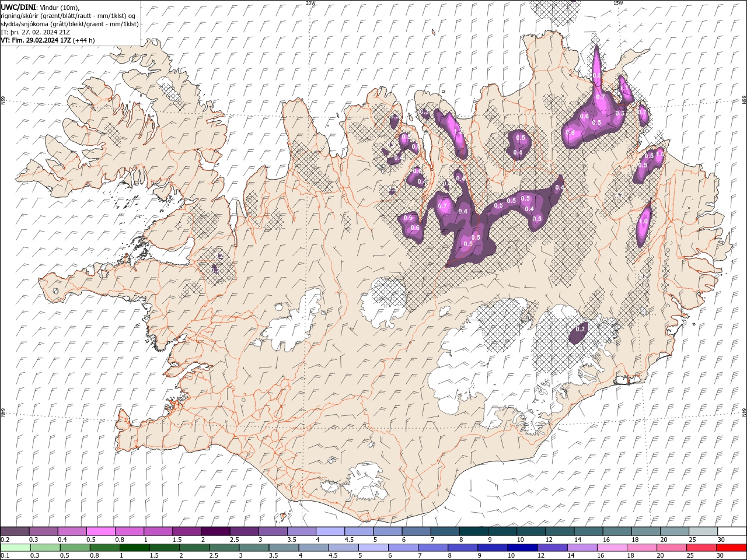Click the bright red 30 rain legend swatch
This screenshot has width=747, height=560.
click(x=731, y=548)
